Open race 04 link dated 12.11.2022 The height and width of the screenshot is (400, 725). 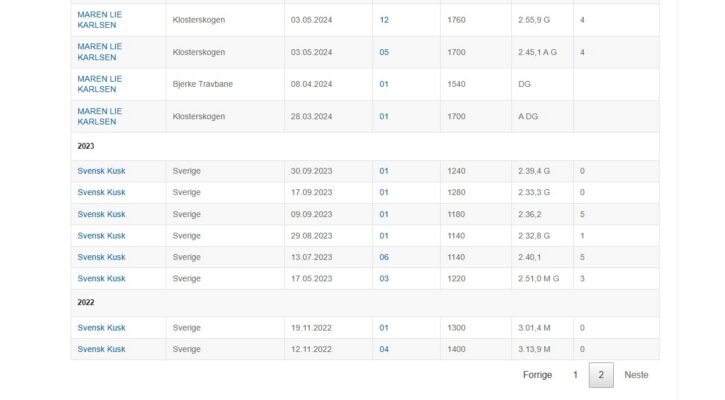(384, 349)
